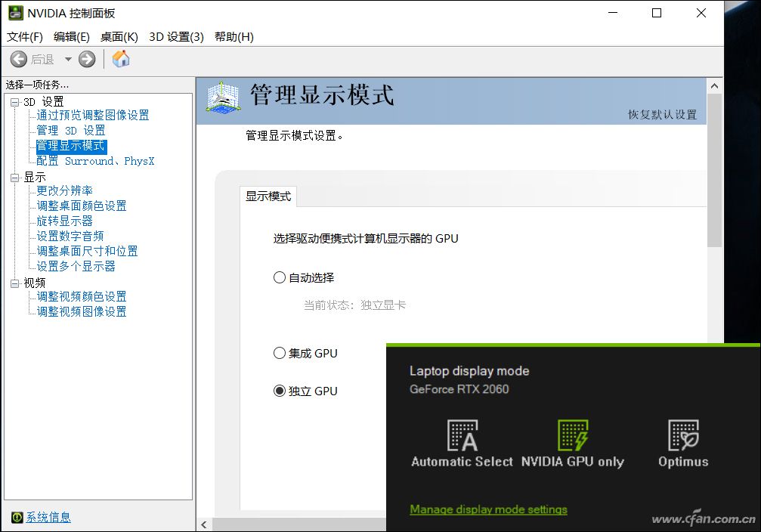Open the 桌面(K) menu
Viewport: 761px width, 532px height.
pyautogui.click(x=119, y=36)
